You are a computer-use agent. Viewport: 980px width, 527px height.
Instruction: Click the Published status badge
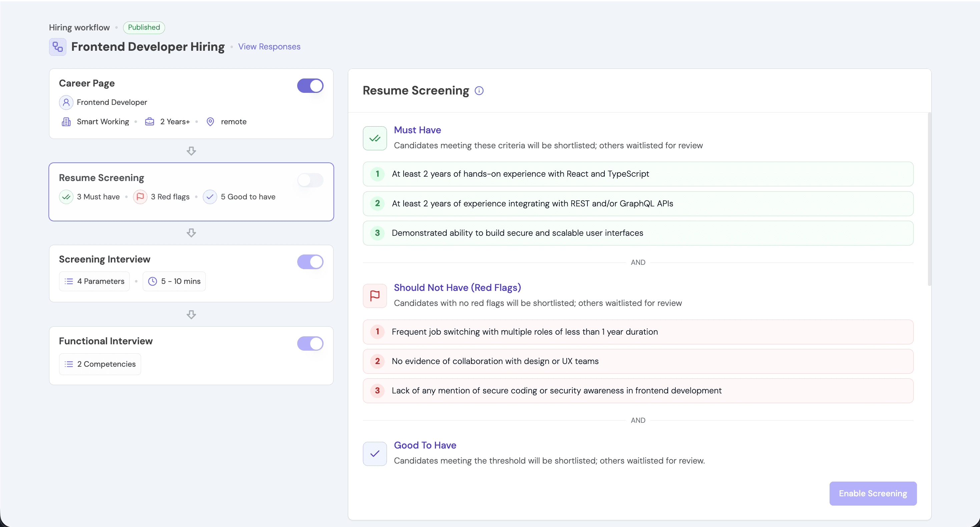[144, 27]
